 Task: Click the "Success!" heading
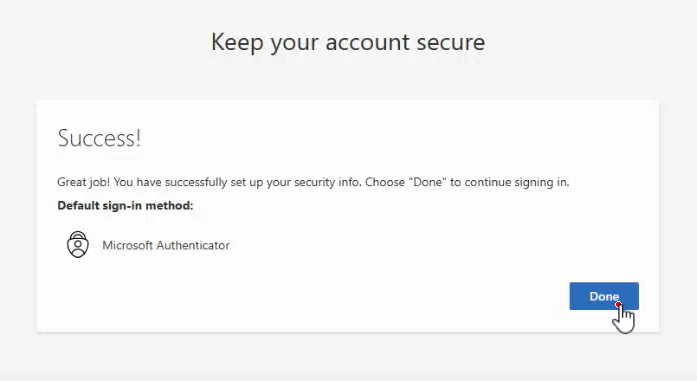99,138
